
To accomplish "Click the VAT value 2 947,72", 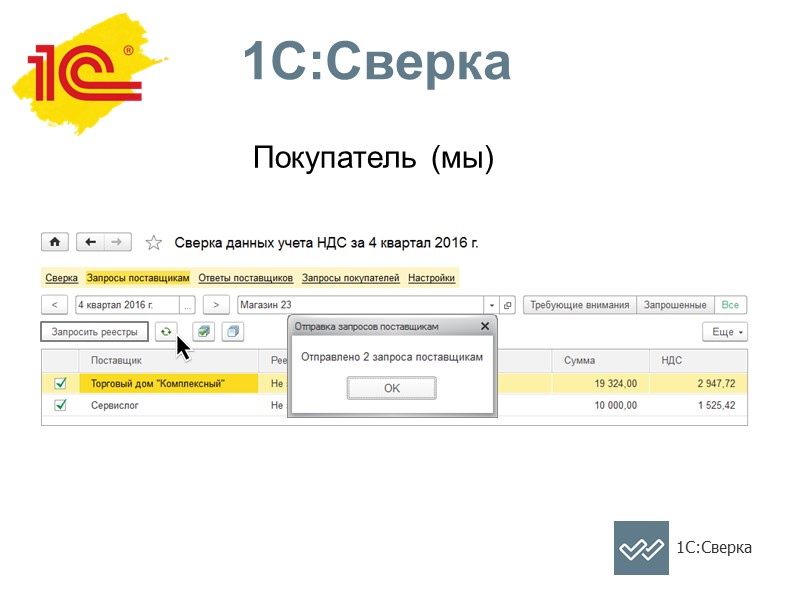I will tap(716, 384).
